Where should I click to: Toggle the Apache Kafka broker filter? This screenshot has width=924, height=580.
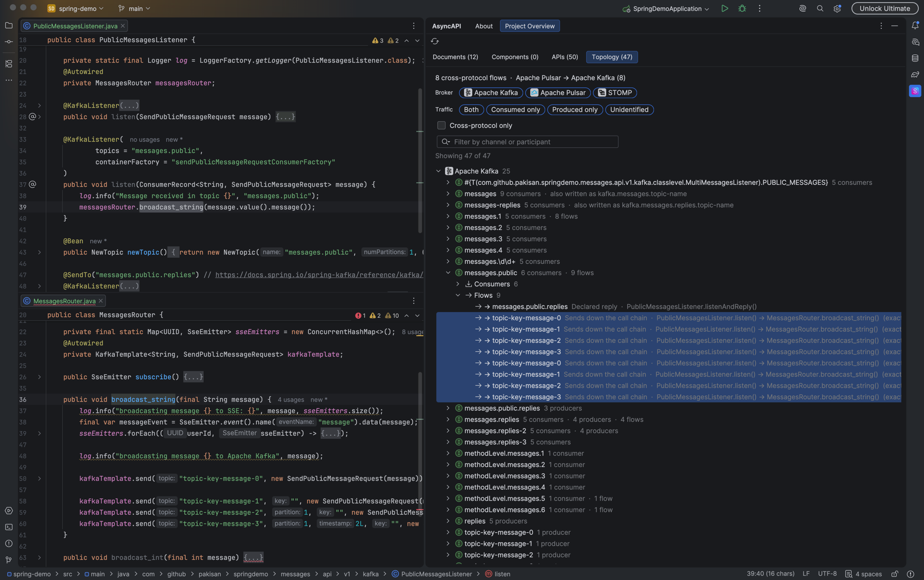point(491,93)
